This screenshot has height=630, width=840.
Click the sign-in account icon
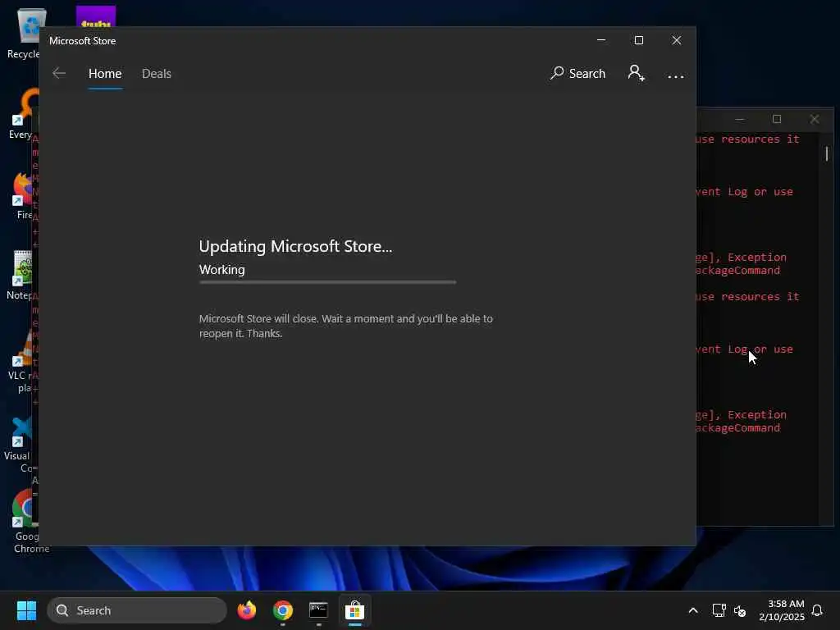(636, 73)
